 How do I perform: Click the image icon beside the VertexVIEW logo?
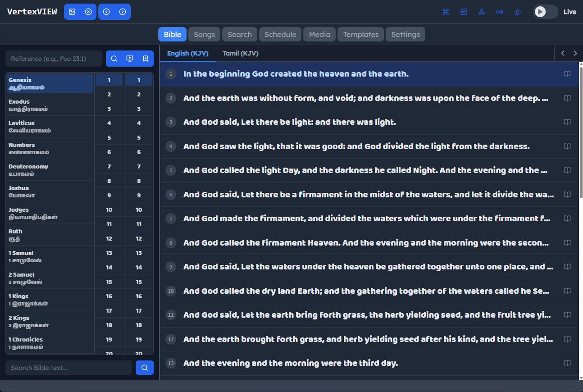click(72, 12)
